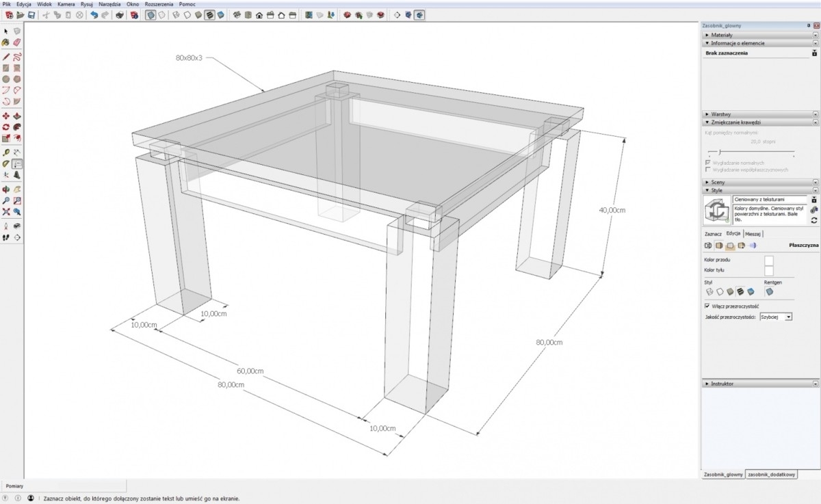Pick the pencil Line tool
821x504 pixels.
tap(6, 57)
